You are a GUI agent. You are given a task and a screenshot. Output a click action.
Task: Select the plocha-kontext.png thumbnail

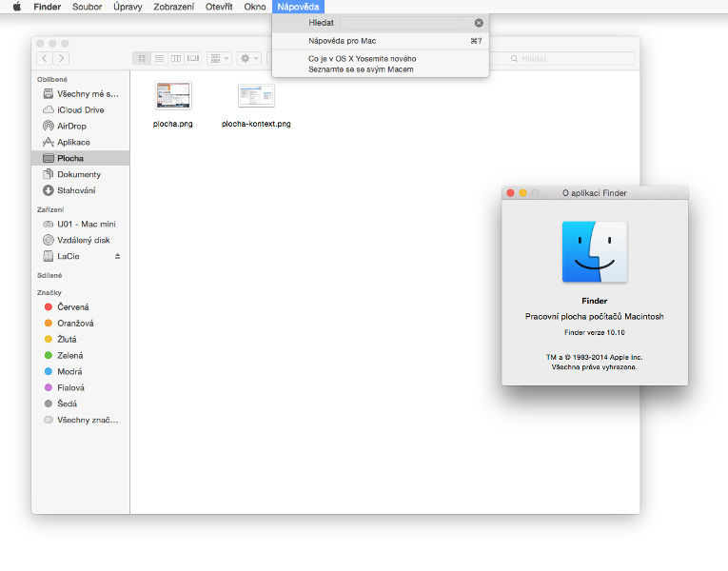256,95
